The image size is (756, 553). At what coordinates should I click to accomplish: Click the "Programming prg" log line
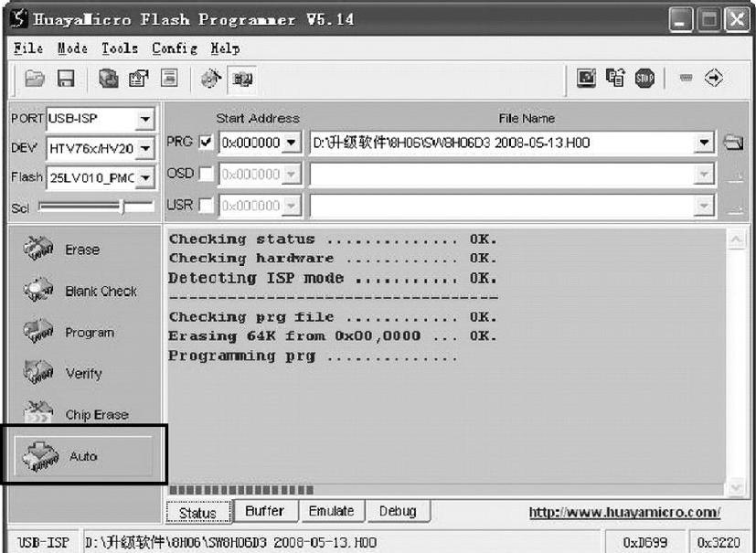pos(313,356)
